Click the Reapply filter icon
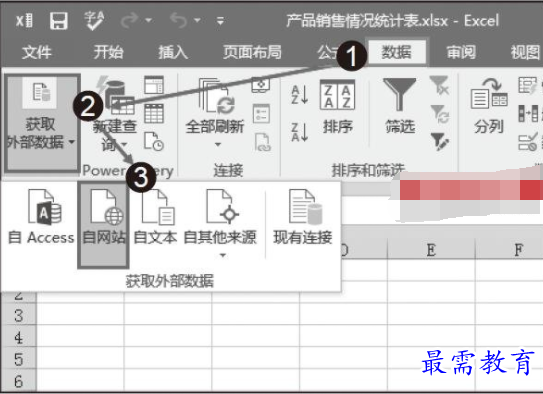This screenshot has height=394, width=543. click(x=440, y=114)
